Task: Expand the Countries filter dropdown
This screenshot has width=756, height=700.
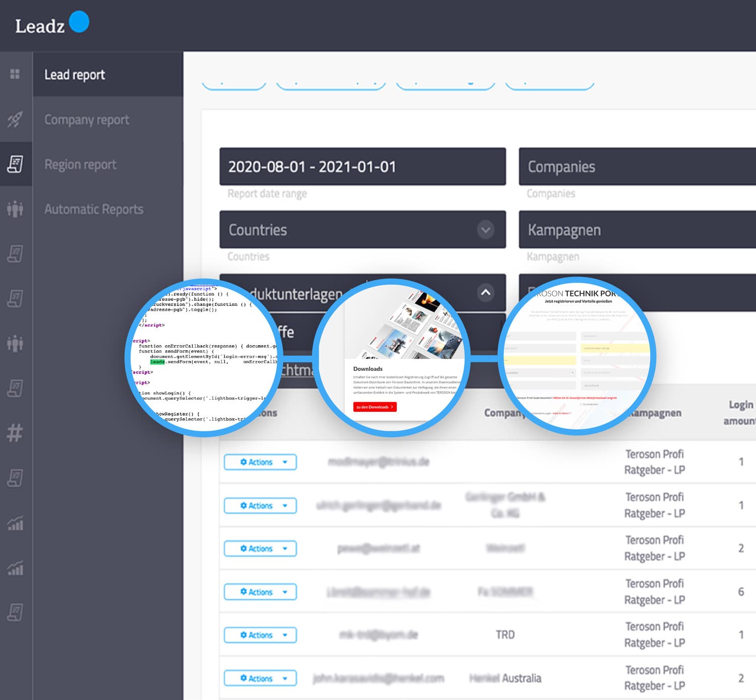Action: [x=485, y=230]
